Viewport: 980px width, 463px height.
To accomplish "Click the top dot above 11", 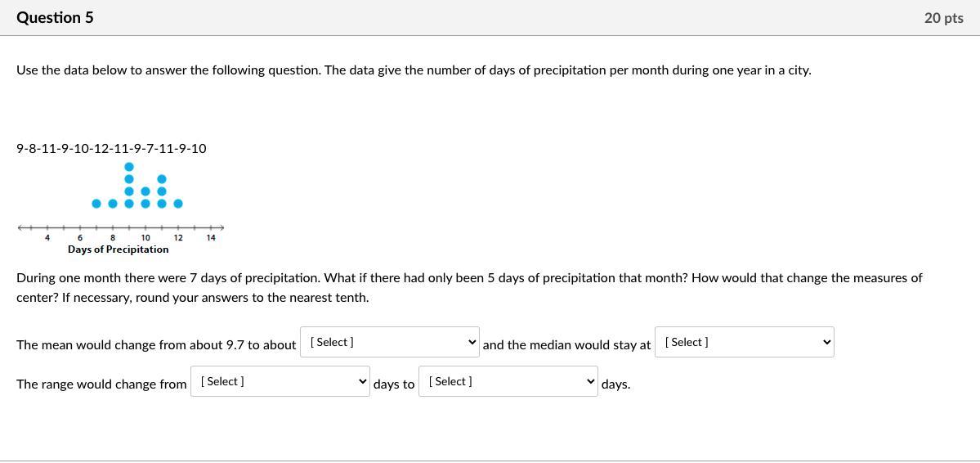I will [162, 179].
